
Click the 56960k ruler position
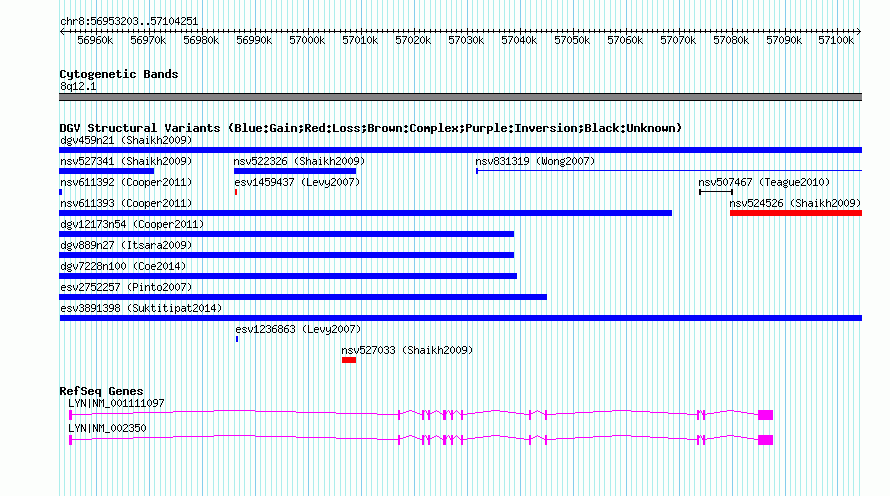point(95,40)
